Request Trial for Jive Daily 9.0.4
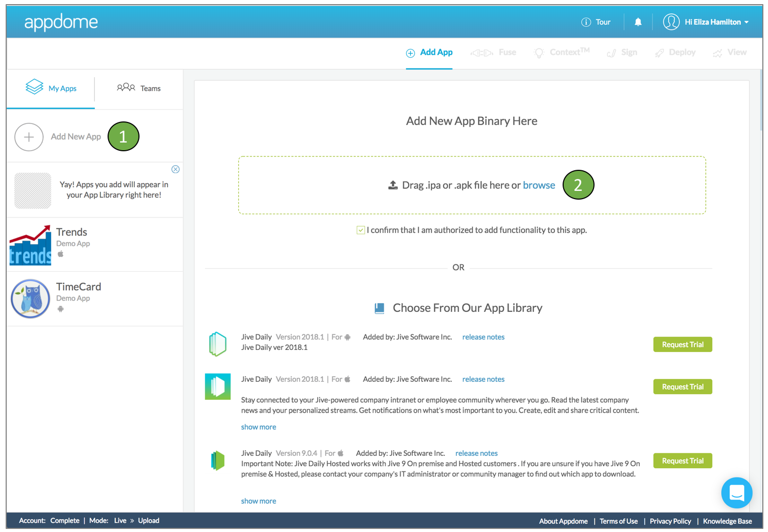The image size is (768, 532). (683, 461)
